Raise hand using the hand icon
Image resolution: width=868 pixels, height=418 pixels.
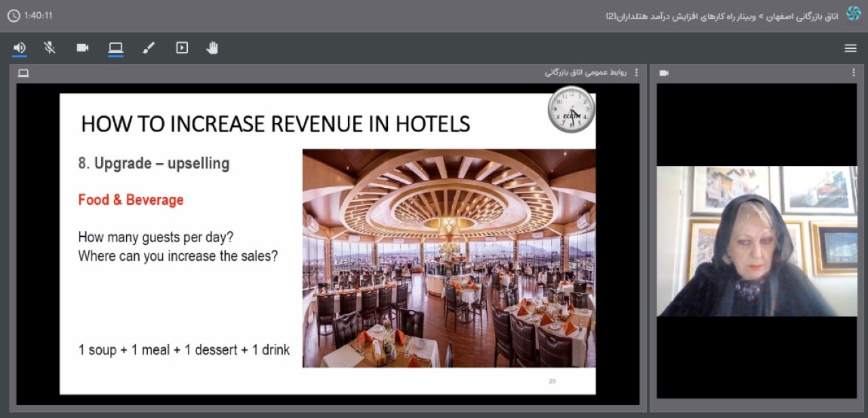click(212, 47)
